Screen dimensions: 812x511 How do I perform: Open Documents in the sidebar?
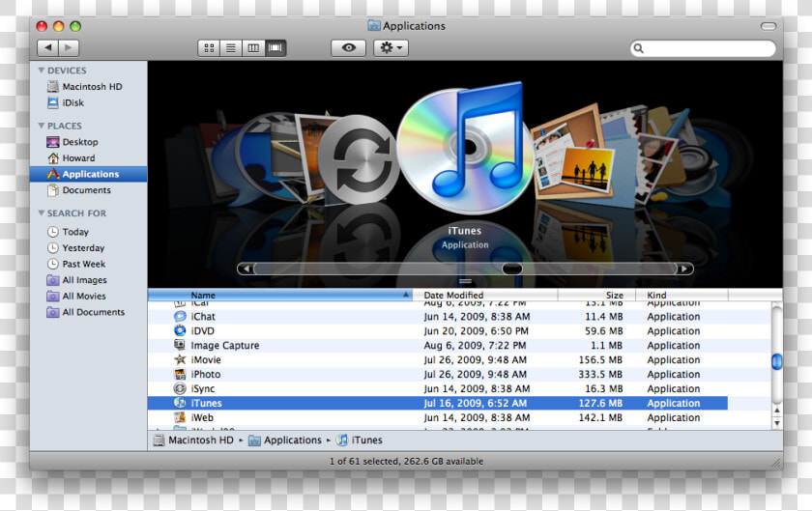pos(88,190)
